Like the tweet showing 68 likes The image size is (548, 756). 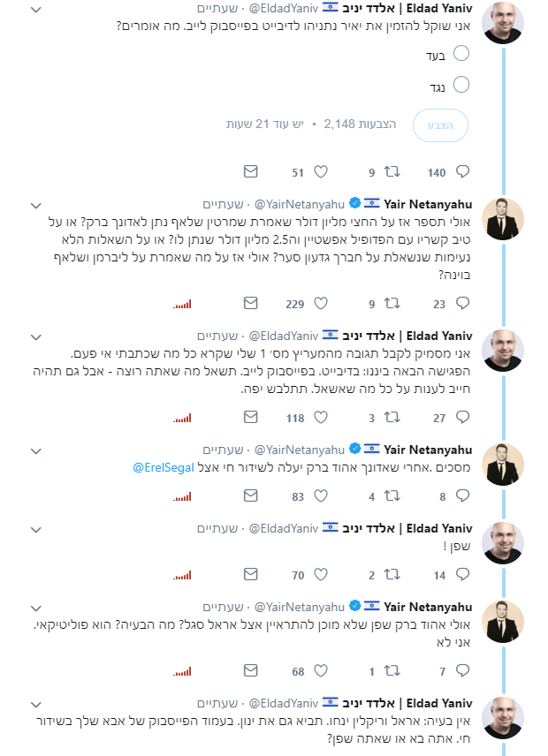point(321,671)
